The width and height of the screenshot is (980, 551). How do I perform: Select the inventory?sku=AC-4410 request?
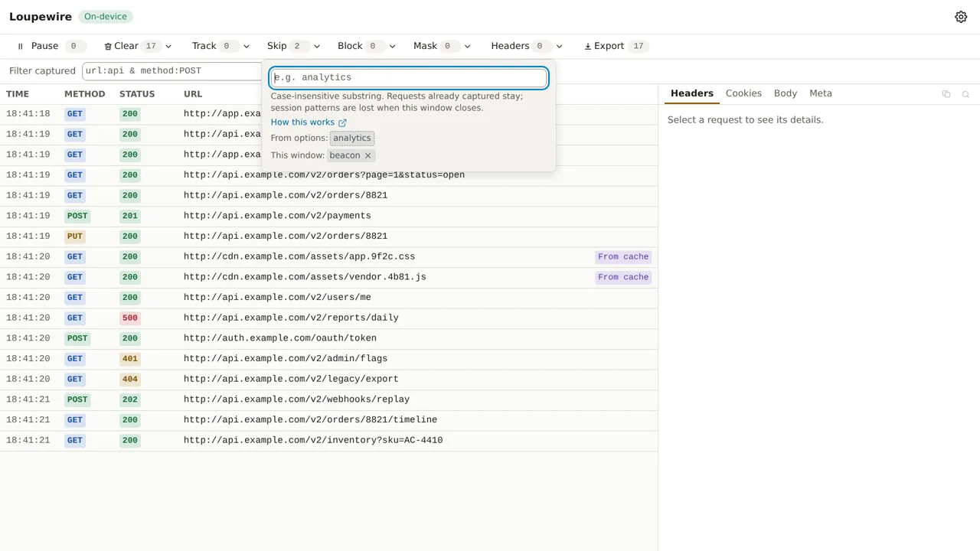[x=328, y=441]
